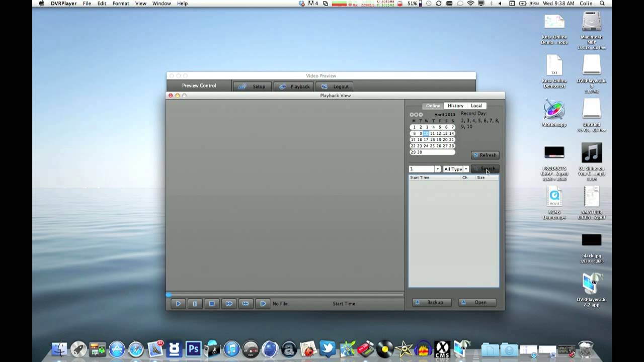Open the Help menu
This screenshot has width=644, height=362.
[x=182, y=4]
